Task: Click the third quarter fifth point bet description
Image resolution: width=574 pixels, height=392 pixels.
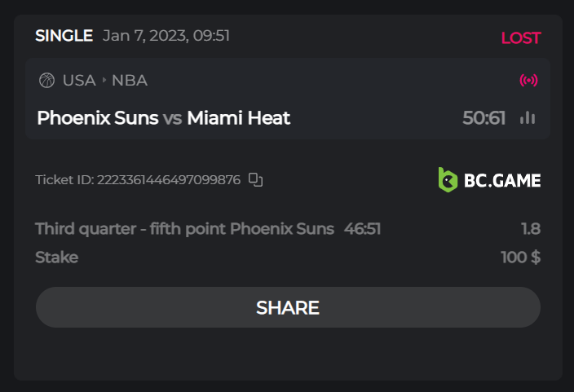Action: (184, 229)
